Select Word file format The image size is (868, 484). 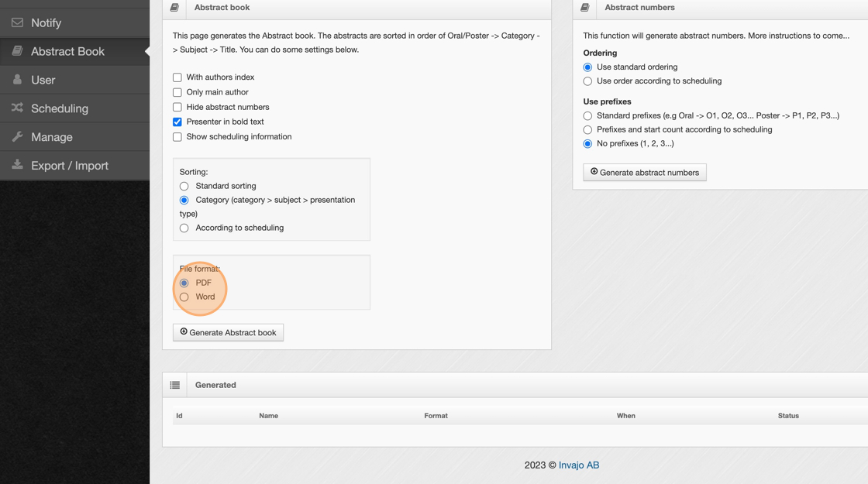[184, 297]
